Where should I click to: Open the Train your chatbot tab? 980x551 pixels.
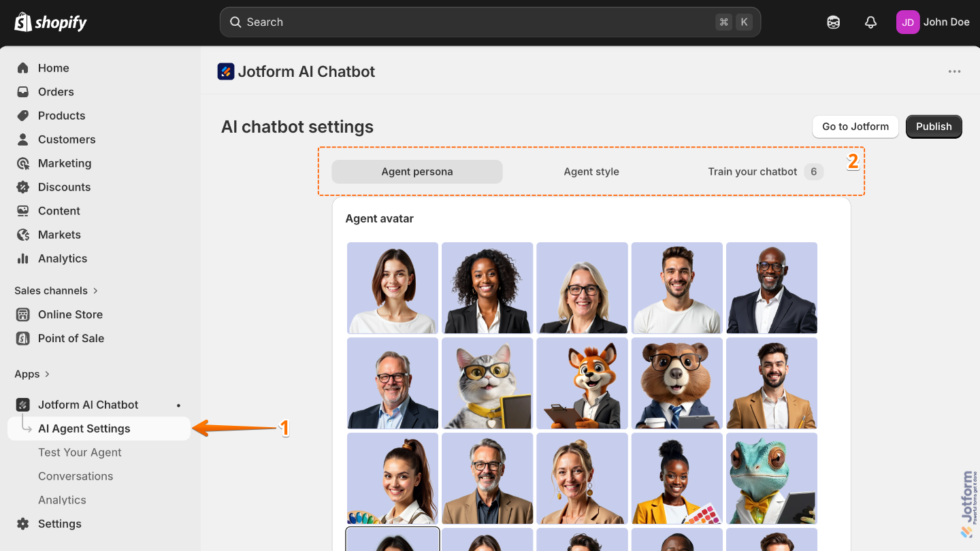pyautogui.click(x=752, y=171)
